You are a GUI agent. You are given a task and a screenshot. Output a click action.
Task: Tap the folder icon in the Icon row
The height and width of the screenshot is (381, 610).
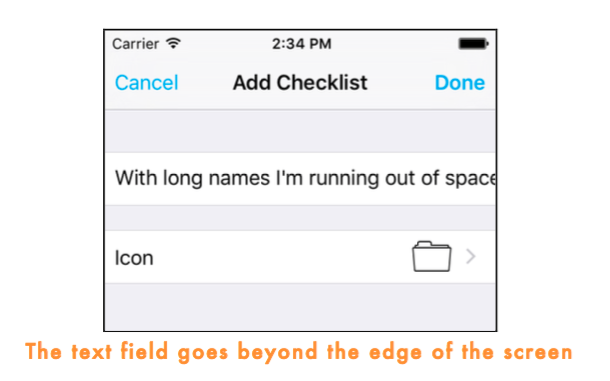click(432, 256)
